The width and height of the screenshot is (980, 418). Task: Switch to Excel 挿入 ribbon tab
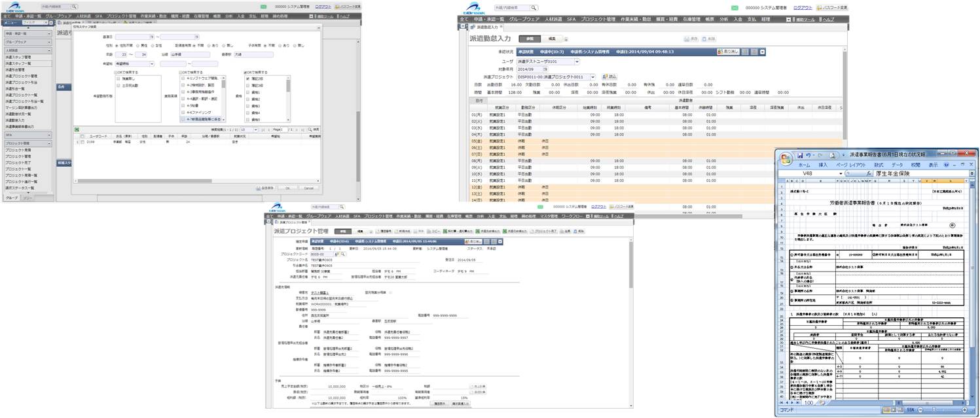[823, 165]
